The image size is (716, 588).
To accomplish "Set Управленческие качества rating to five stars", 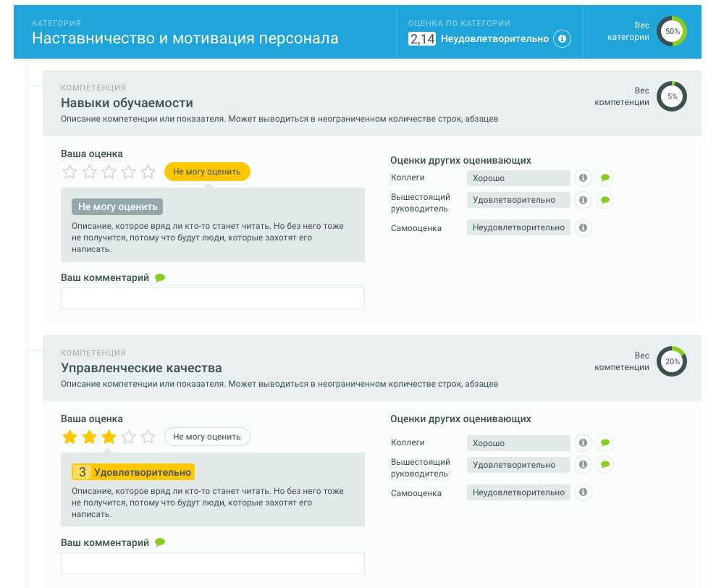I will coord(148,437).
